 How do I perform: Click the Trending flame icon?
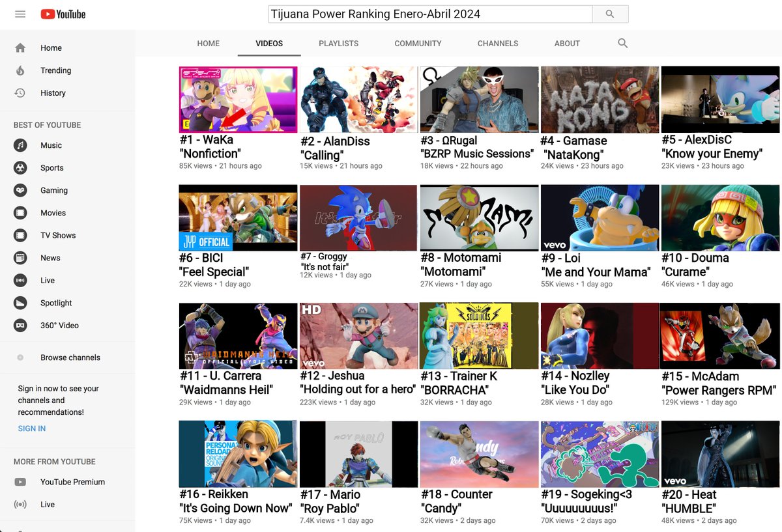point(20,70)
